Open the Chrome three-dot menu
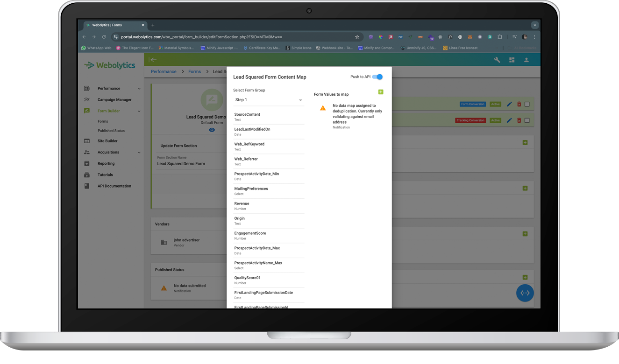 pyautogui.click(x=534, y=37)
